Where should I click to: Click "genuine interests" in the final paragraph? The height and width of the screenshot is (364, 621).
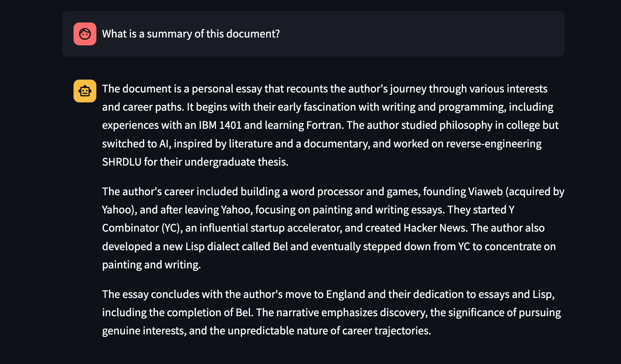[144, 331]
